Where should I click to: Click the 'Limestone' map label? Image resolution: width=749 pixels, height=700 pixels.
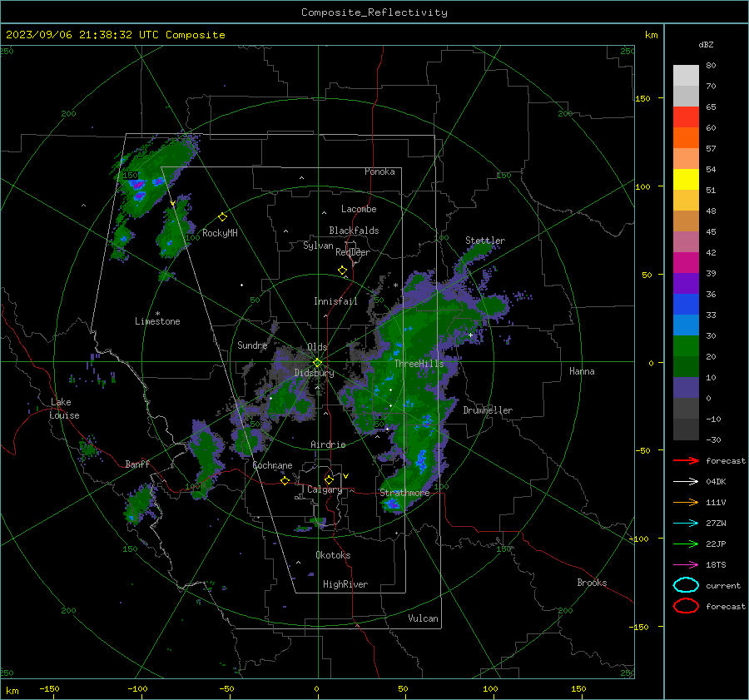[157, 321]
